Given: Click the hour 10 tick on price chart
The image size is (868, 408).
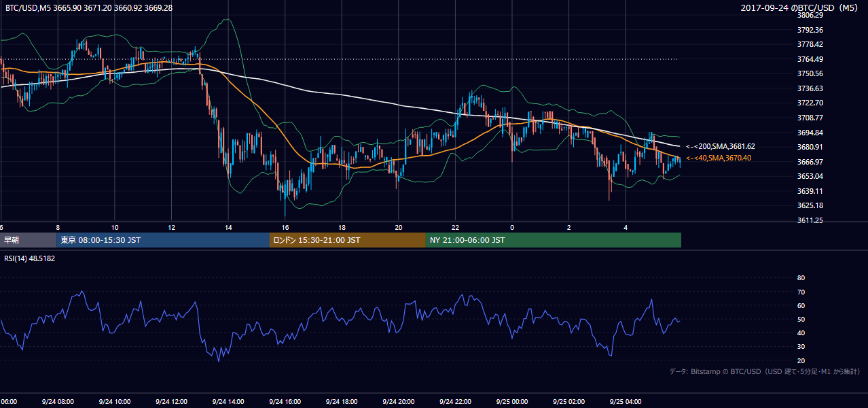Looking at the screenshot, I should point(115,227).
